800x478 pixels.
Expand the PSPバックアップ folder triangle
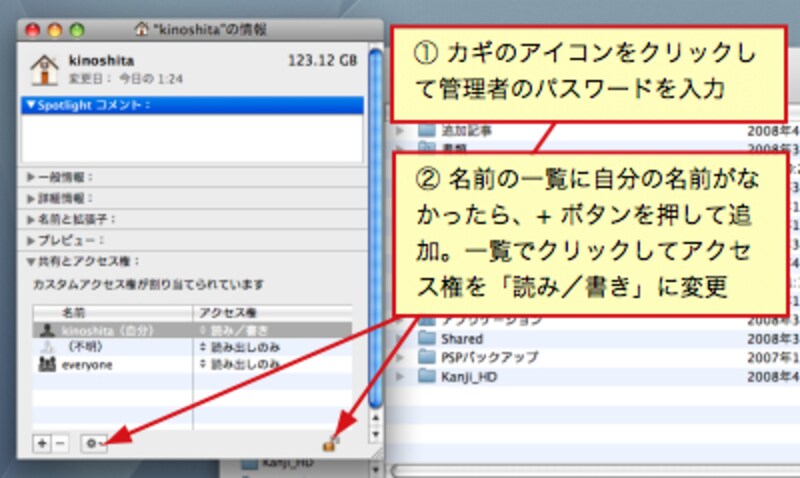(x=401, y=358)
